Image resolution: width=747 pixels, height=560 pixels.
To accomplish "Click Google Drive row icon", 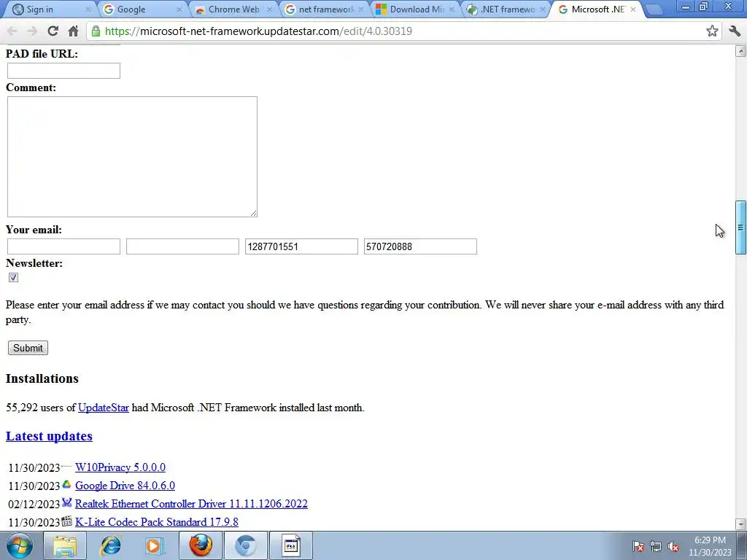I will (66, 484).
